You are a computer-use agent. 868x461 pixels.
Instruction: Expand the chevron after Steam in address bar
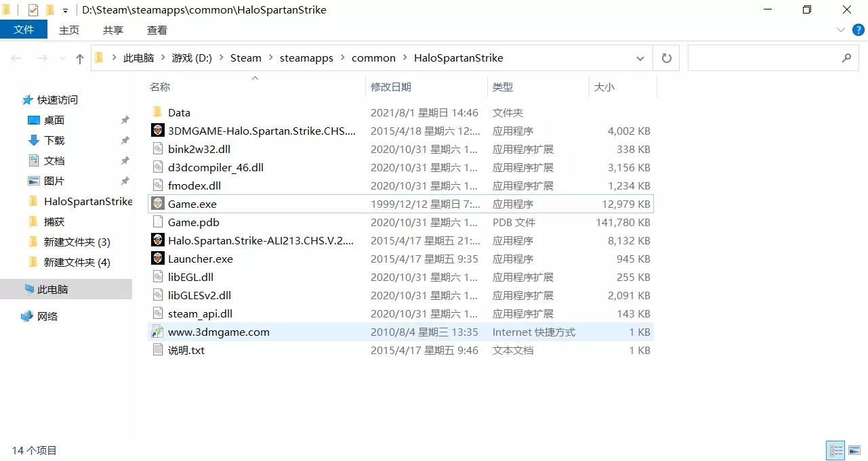pyautogui.click(x=270, y=58)
